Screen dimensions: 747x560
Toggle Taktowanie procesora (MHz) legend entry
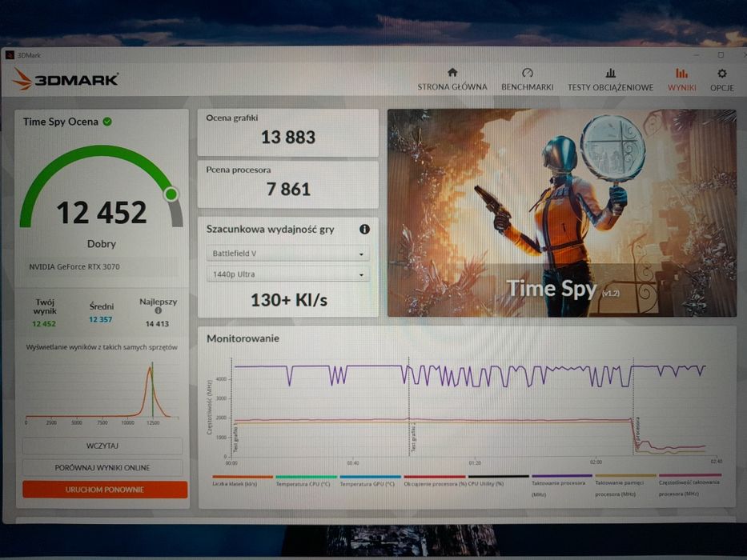tap(562, 486)
